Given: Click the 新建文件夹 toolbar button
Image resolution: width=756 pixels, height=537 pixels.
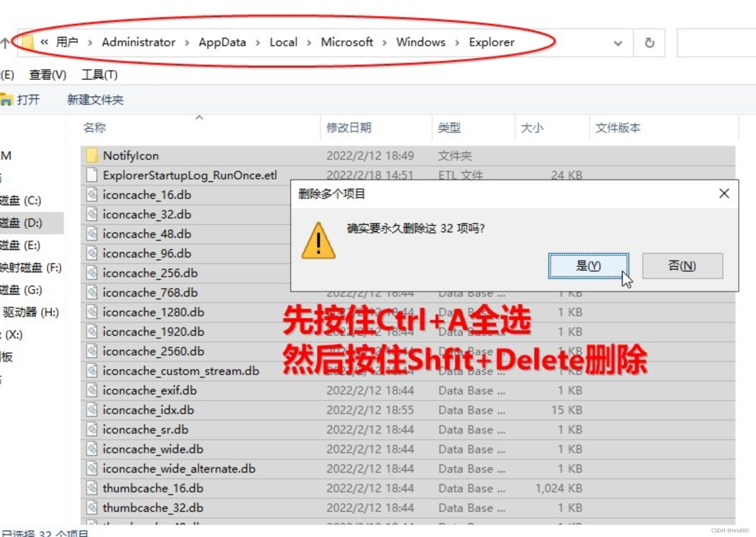Looking at the screenshot, I should click(95, 99).
